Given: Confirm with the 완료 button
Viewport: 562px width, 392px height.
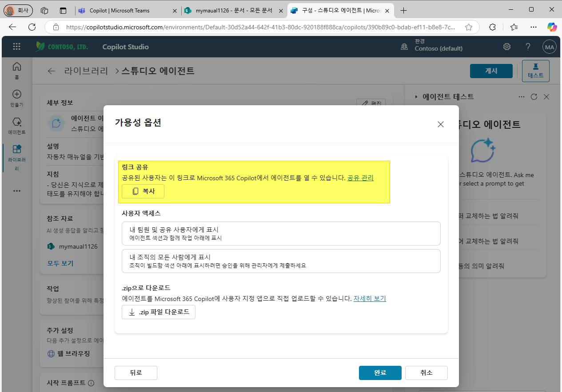Looking at the screenshot, I should click(x=380, y=373).
